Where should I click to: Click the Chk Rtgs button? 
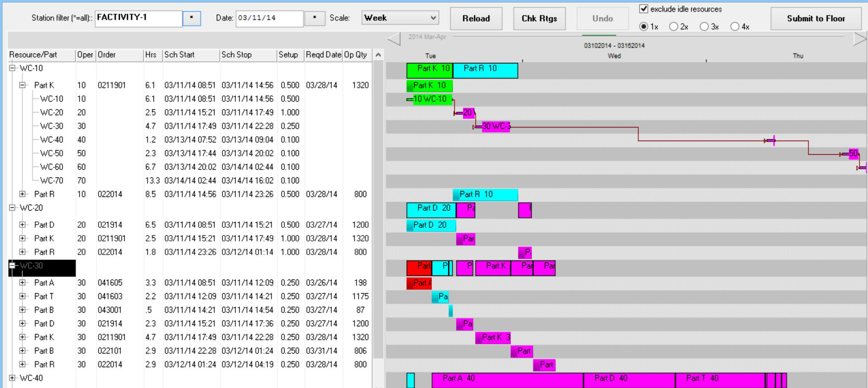(539, 19)
